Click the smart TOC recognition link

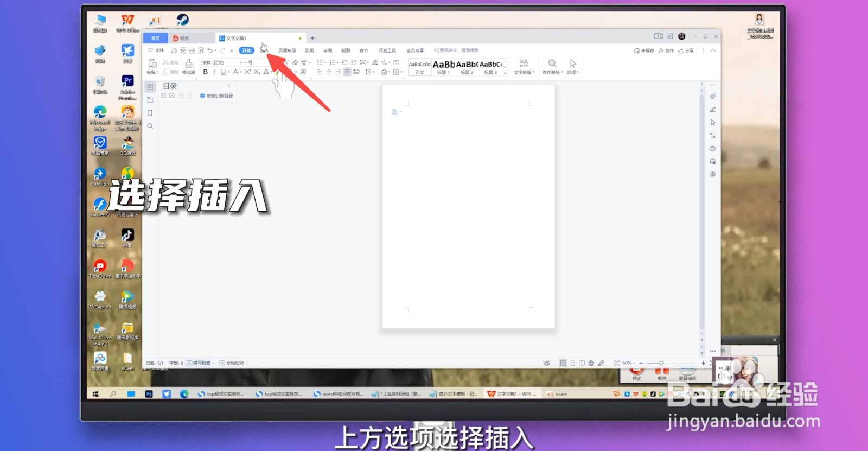click(216, 96)
